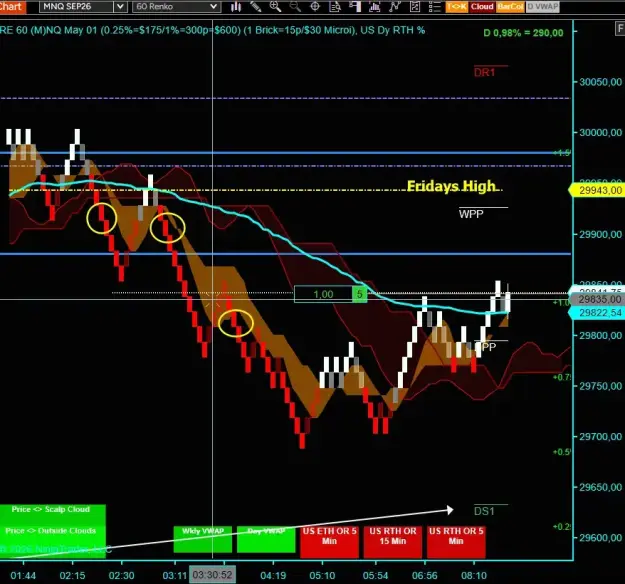This screenshot has width=625, height=584.
Task: Click the zoom out magnifier icon
Action: point(295,6)
